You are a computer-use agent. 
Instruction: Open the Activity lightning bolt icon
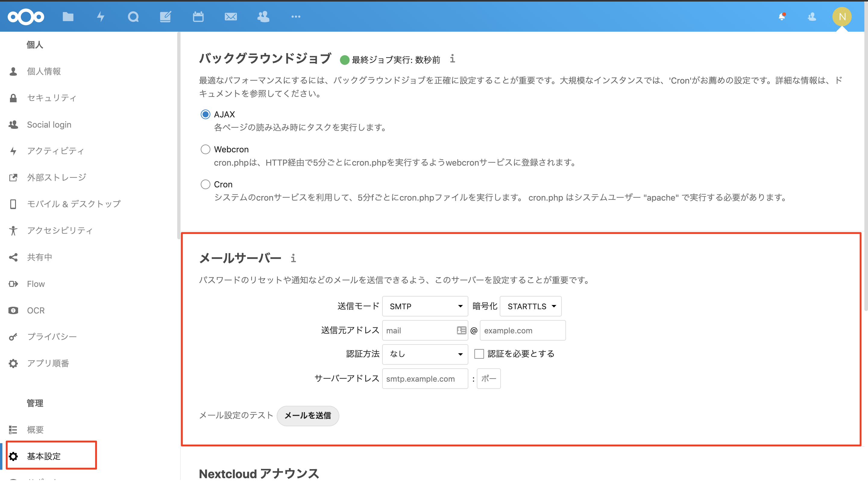click(x=100, y=17)
